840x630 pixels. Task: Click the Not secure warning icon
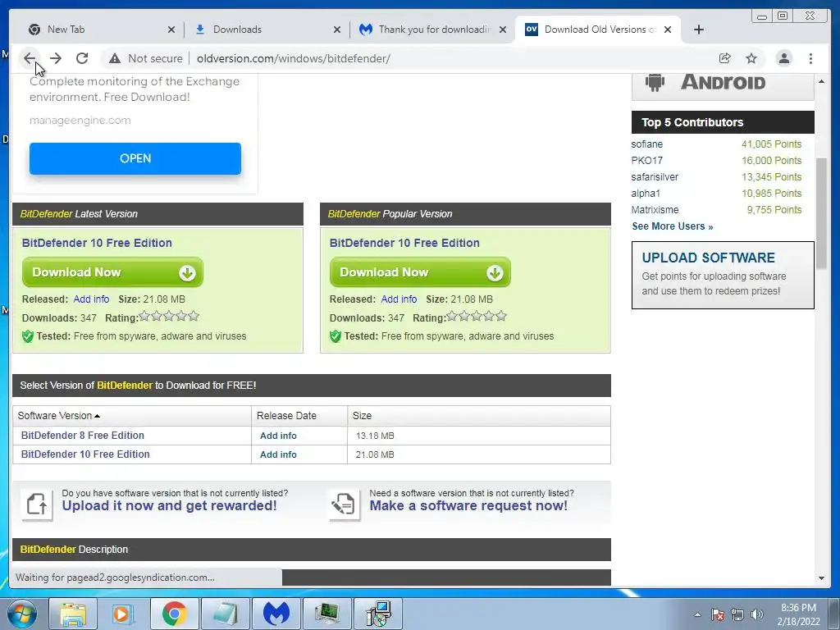pos(115,58)
